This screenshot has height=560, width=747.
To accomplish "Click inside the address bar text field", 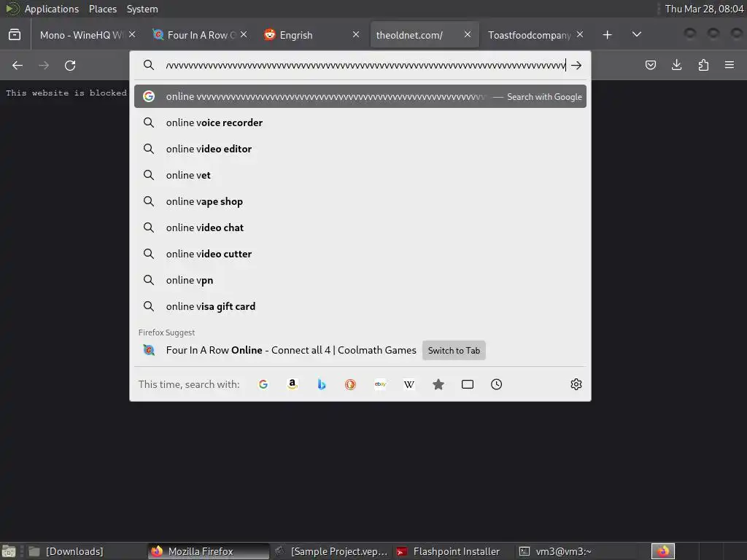I will pyautogui.click(x=365, y=65).
